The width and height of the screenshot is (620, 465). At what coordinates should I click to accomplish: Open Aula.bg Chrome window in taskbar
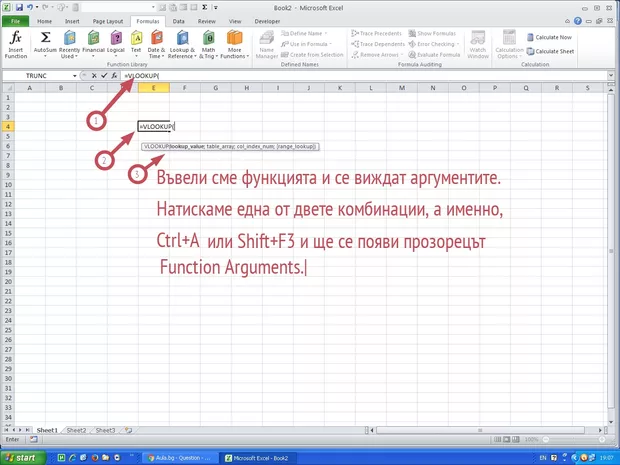(179, 458)
